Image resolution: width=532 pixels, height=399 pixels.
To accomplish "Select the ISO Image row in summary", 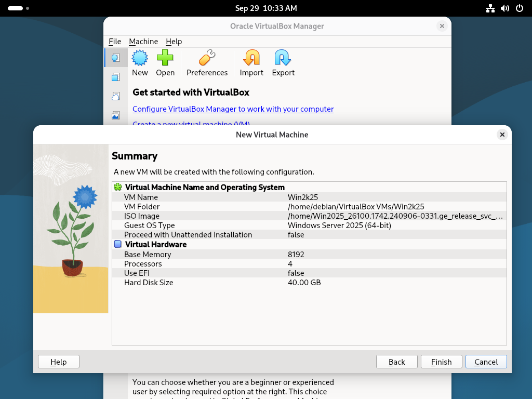I will [x=309, y=216].
